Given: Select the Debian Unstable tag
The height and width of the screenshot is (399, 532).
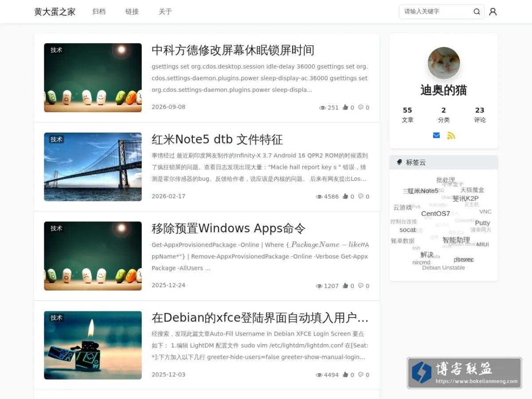Looking at the screenshot, I should tap(443, 268).
